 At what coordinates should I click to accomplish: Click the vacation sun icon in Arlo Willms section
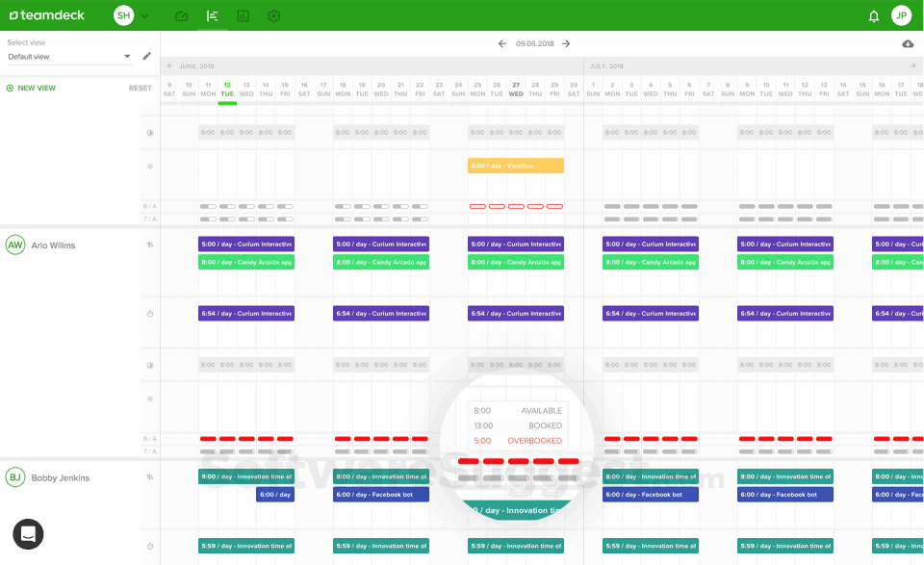(x=150, y=398)
